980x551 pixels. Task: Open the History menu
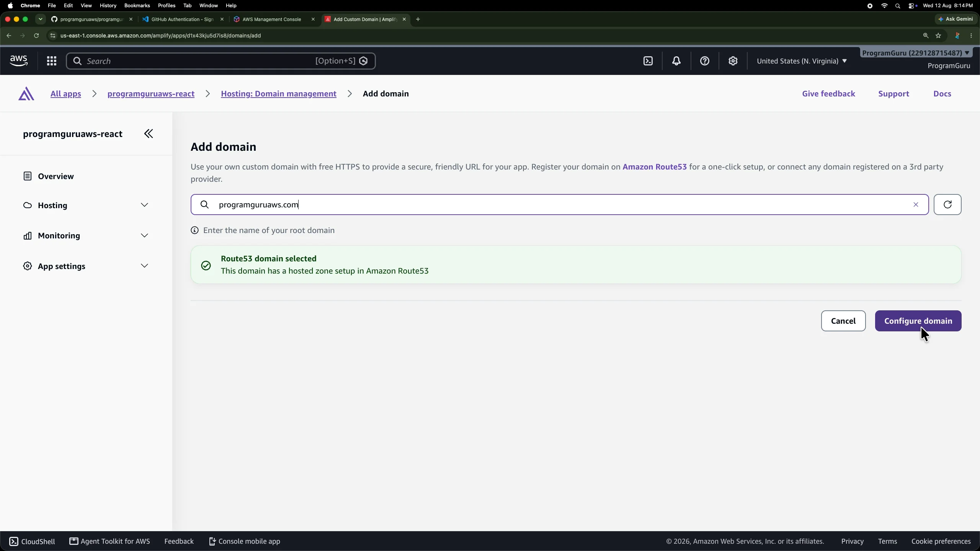[108, 6]
